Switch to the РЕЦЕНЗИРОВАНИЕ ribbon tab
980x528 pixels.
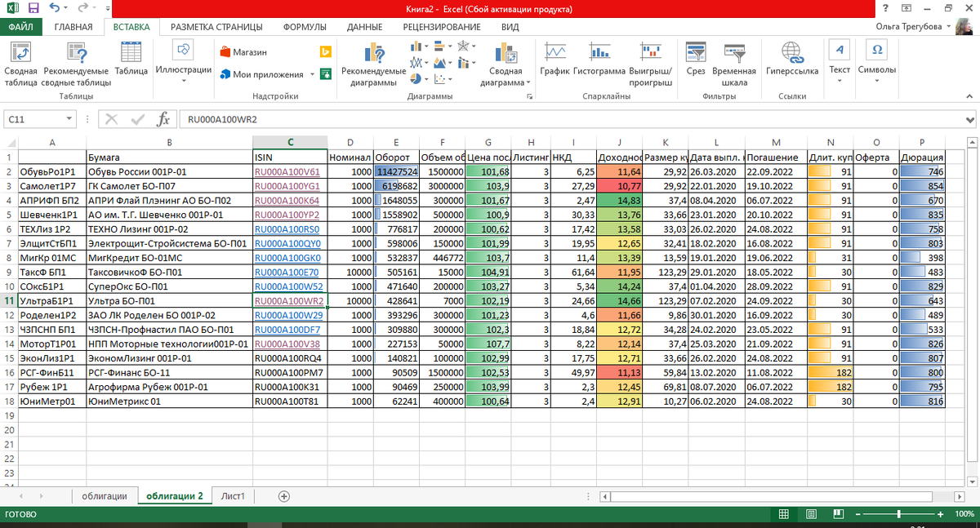click(442, 27)
